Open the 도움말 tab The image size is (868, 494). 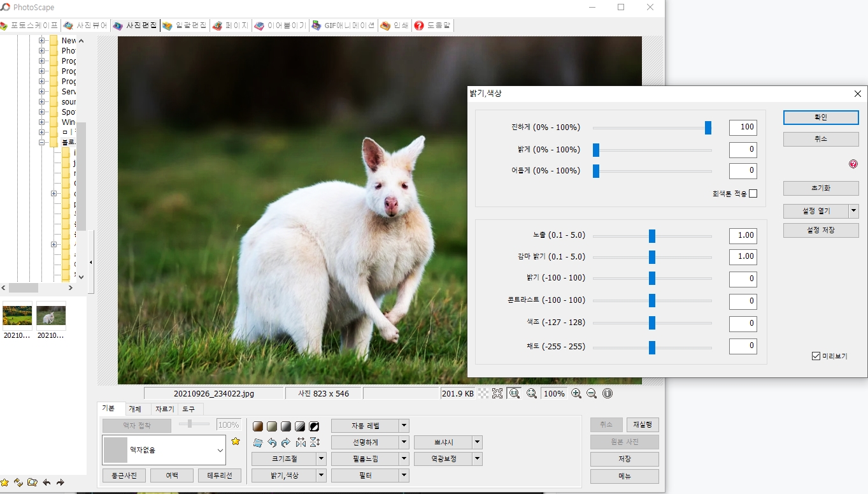[432, 25]
